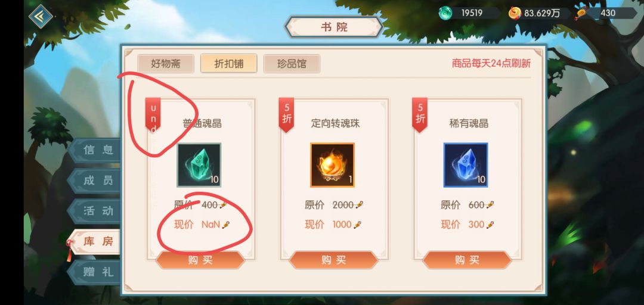The image size is (644, 305).
Task: Tap the 5折 ribbon on 稀有魂晶
Action: pyautogui.click(x=420, y=114)
